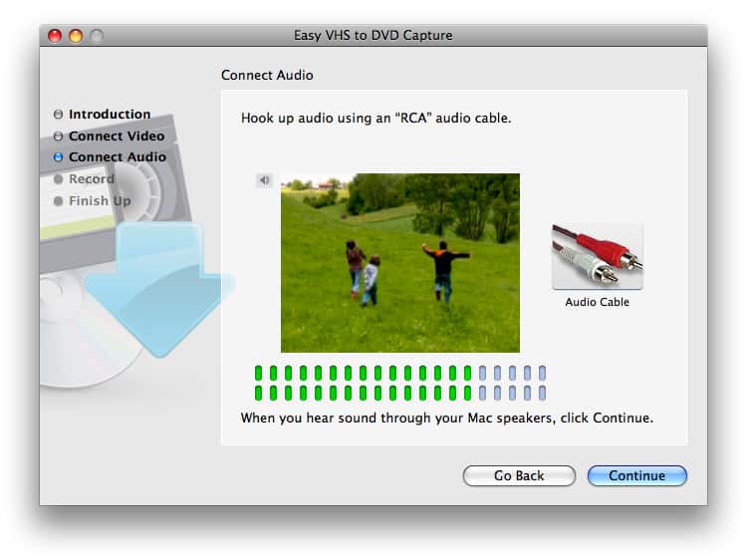Select the Introduction step in sidebar

pos(110,115)
